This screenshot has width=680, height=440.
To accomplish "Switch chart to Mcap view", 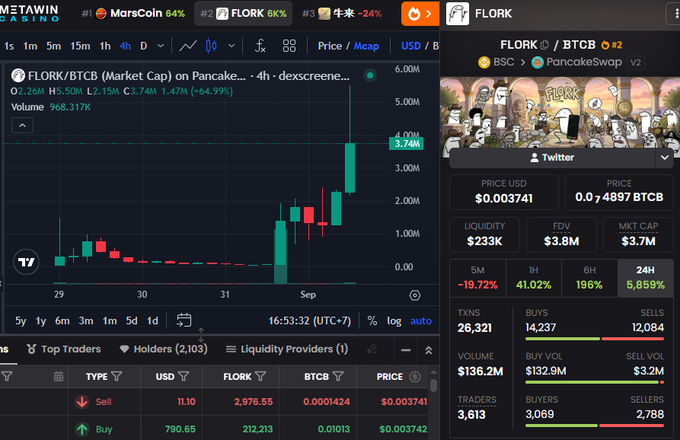I will coord(366,46).
